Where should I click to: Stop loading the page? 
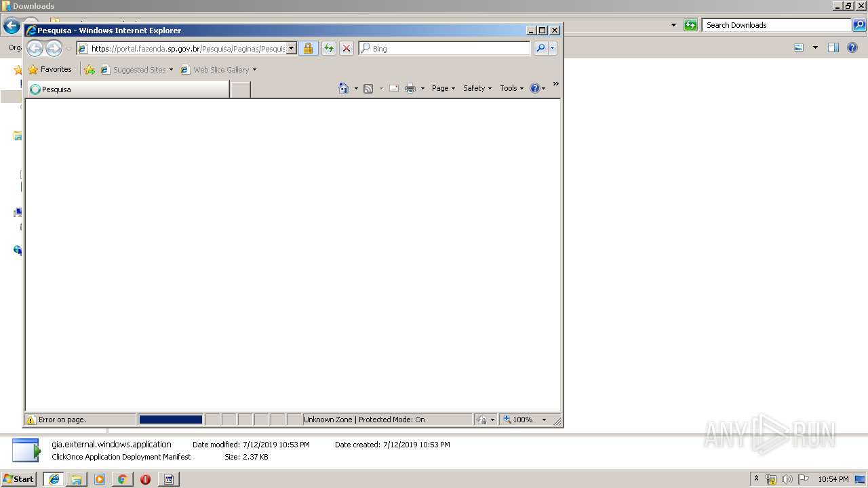(x=346, y=48)
